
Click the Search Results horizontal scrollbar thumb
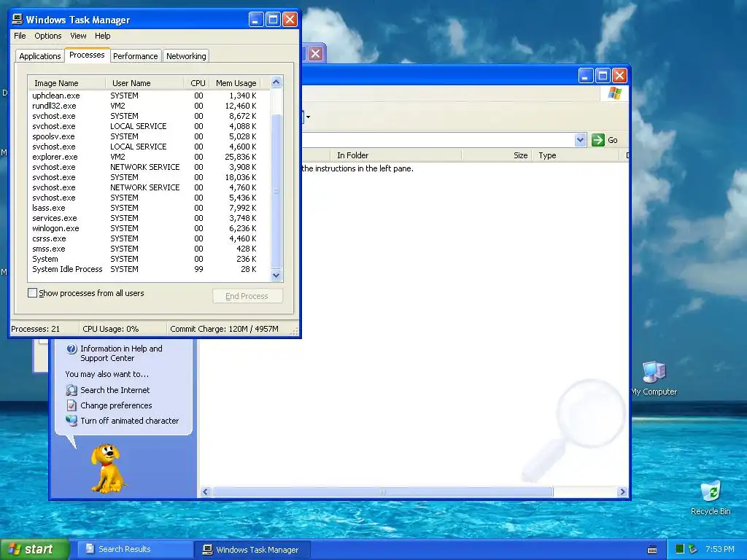[x=382, y=491]
